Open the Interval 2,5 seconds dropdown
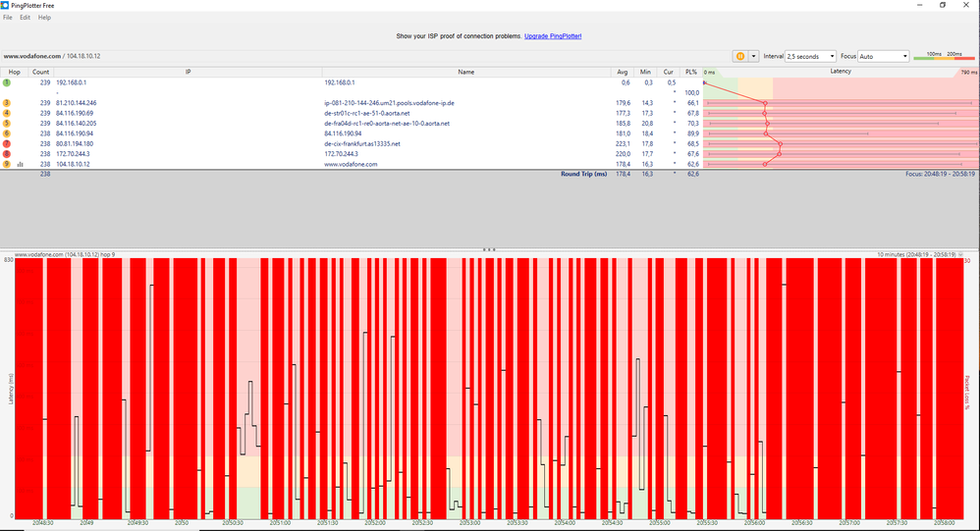The image size is (980, 531). point(810,56)
